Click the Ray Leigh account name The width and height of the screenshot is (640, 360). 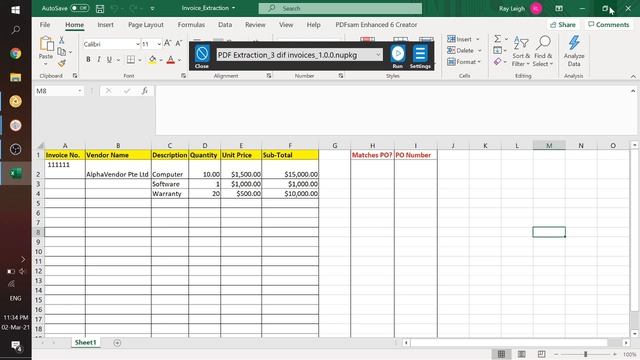click(512, 8)
